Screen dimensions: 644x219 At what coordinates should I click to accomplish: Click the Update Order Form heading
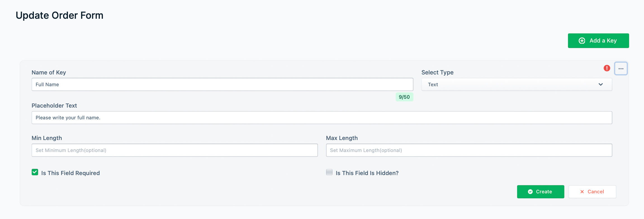(60, 15)
